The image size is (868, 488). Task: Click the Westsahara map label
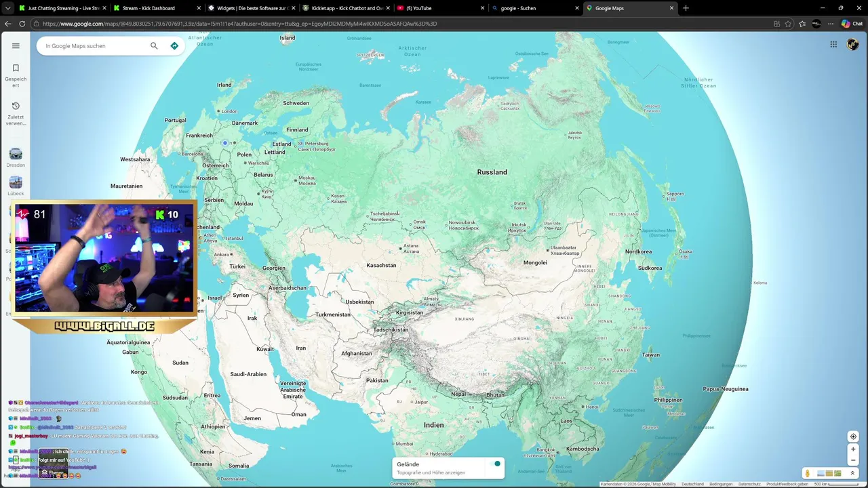point(135,159)
